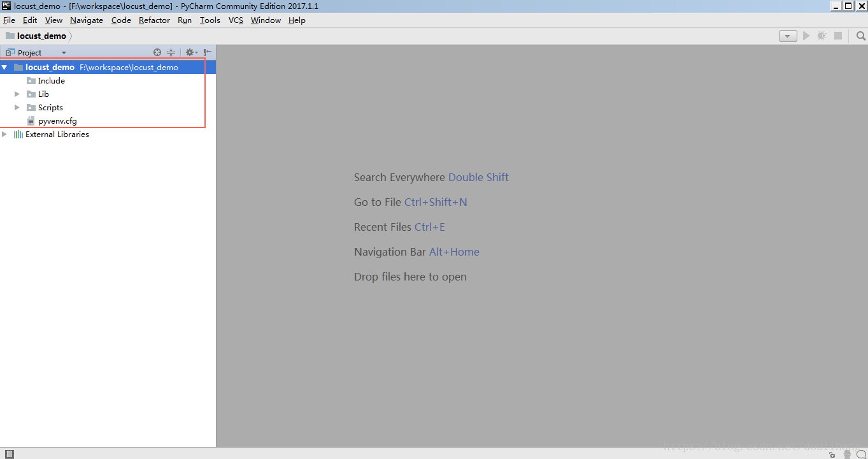Open the Run menu
Screen dimensions: 868x459
click(185, 20)
